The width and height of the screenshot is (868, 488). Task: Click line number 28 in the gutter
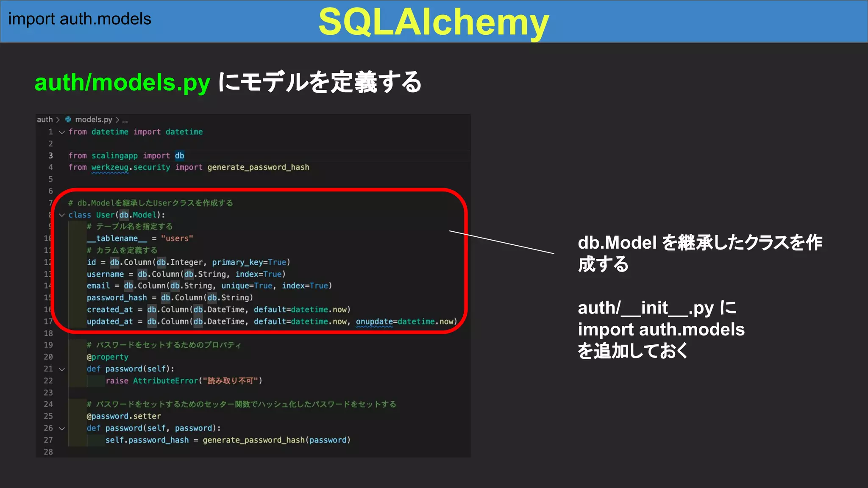point(48,452)
